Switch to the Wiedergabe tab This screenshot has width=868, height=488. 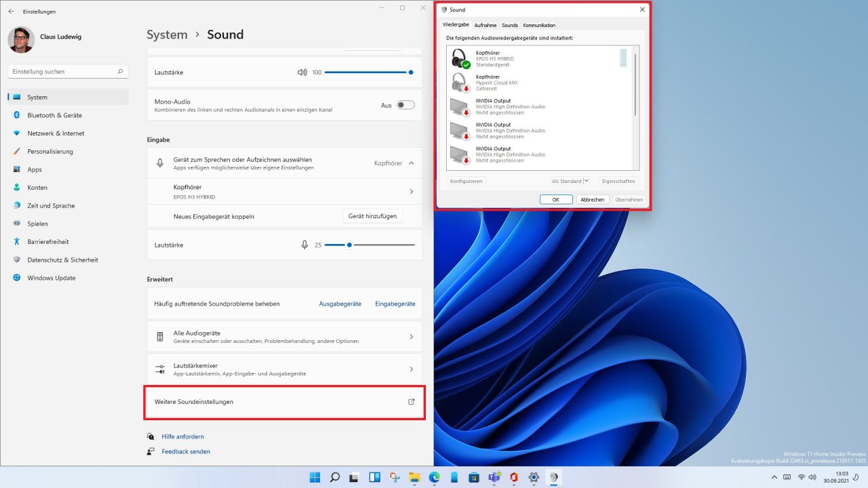pyautogui.click(x=456, y=25)
